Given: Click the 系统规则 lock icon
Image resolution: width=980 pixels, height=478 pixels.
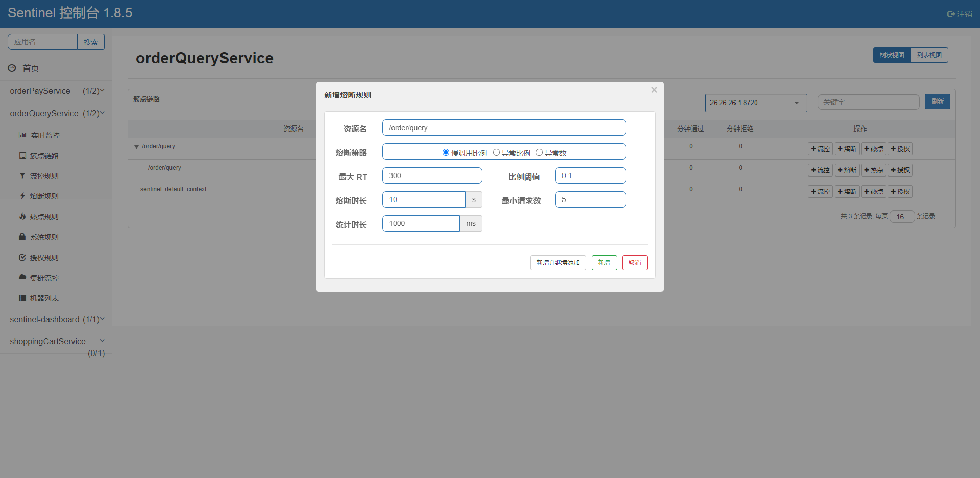Looking at the screenshot, I should (x=22, y=237).
